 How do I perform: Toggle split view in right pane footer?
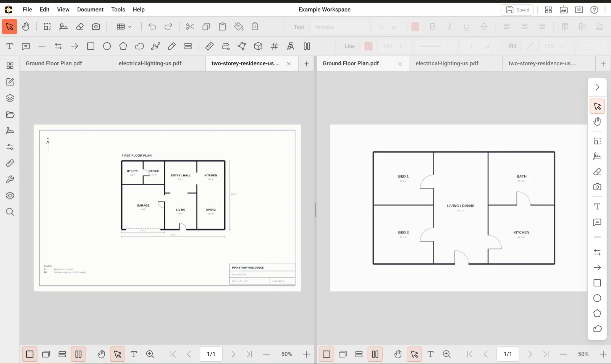(x=375, y=354)
